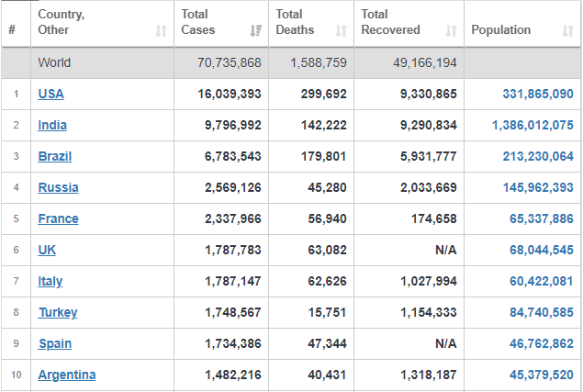
Task: Select Russia total cases 2,569,126
Action: click(x=233, y=187)
